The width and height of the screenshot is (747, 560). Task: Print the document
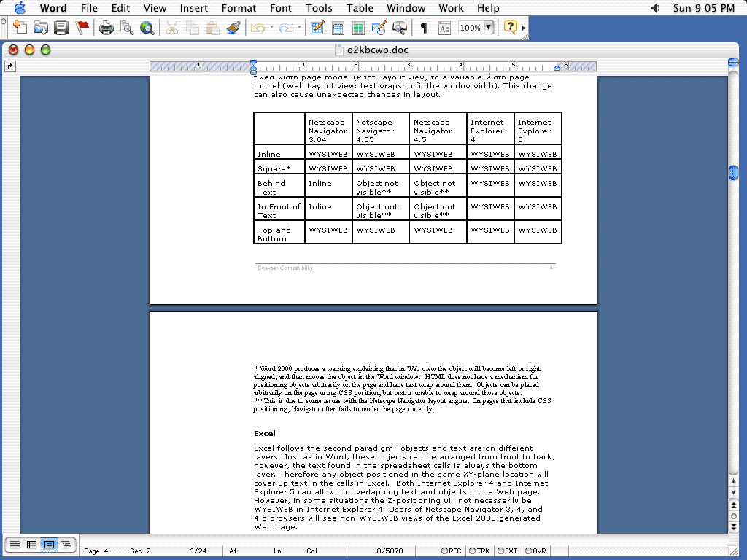[x=106, y=28]
